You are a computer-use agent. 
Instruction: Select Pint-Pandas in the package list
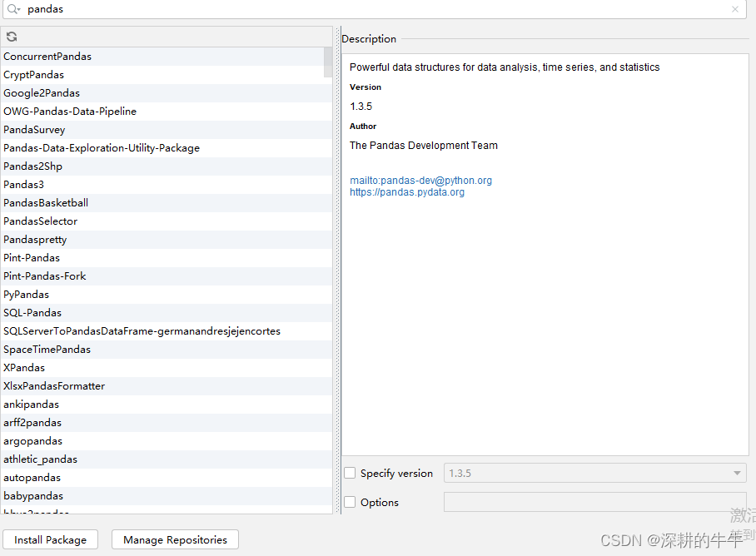coord(167,258)
